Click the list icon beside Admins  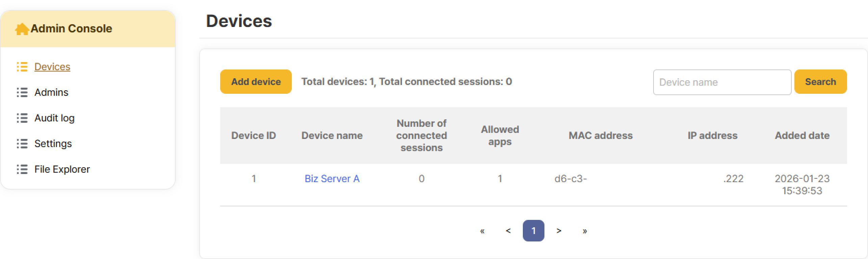[22, 92]
